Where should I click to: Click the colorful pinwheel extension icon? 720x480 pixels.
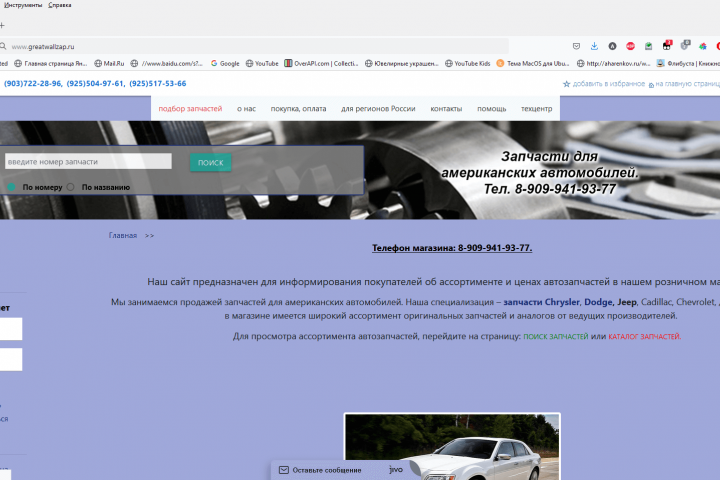703,46
